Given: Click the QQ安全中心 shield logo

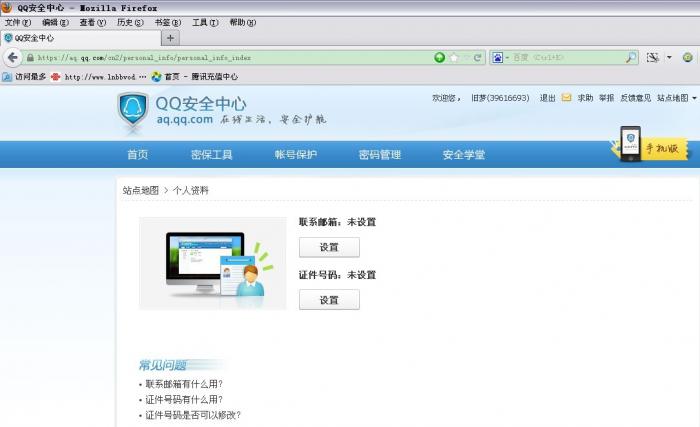Looking at the screenshot, I should click(133, 110).
